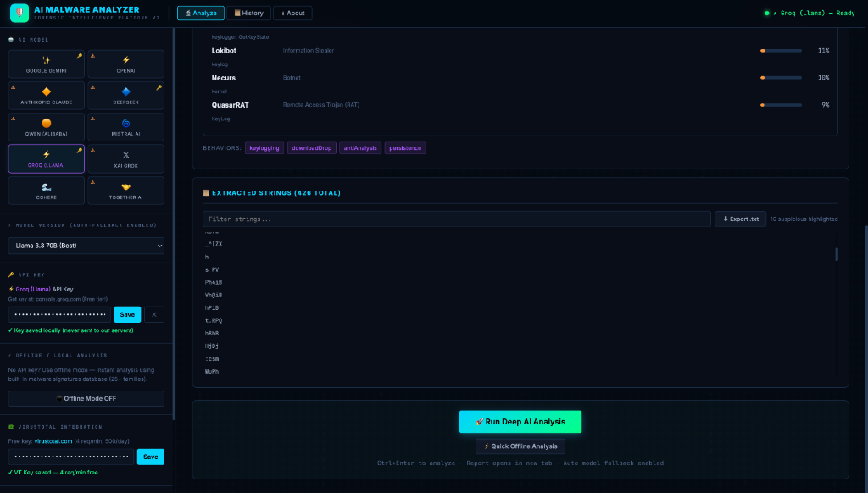This screenshot has width=868, height=493.
Task: Click the string 'HjDj' in list
Action: pyautogui.click(x=212, y=346)
